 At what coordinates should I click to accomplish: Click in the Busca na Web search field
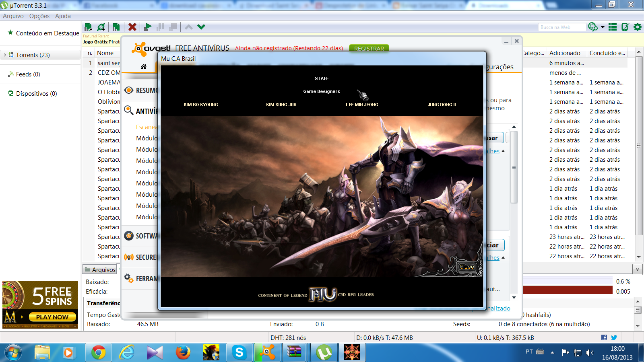coord(562,27)
